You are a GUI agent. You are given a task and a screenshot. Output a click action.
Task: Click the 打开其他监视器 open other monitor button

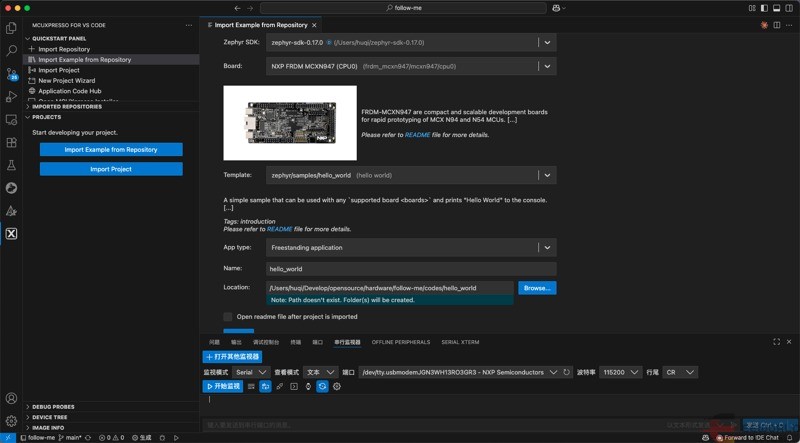pos(232,357)
